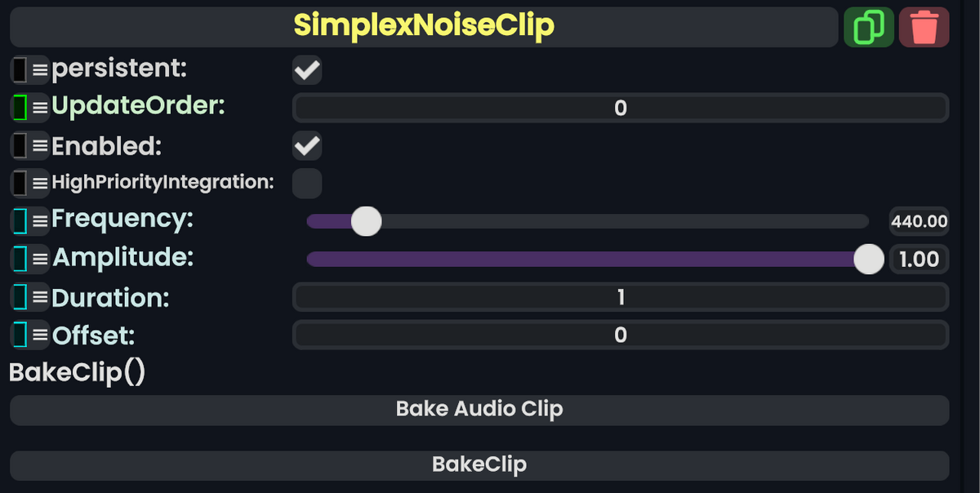Click the pill toggle icon beside persistent

tap(20, 69)
